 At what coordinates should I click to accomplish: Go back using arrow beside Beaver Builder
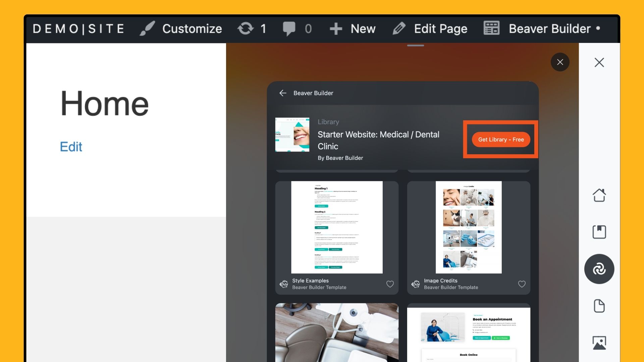(283, 93)
